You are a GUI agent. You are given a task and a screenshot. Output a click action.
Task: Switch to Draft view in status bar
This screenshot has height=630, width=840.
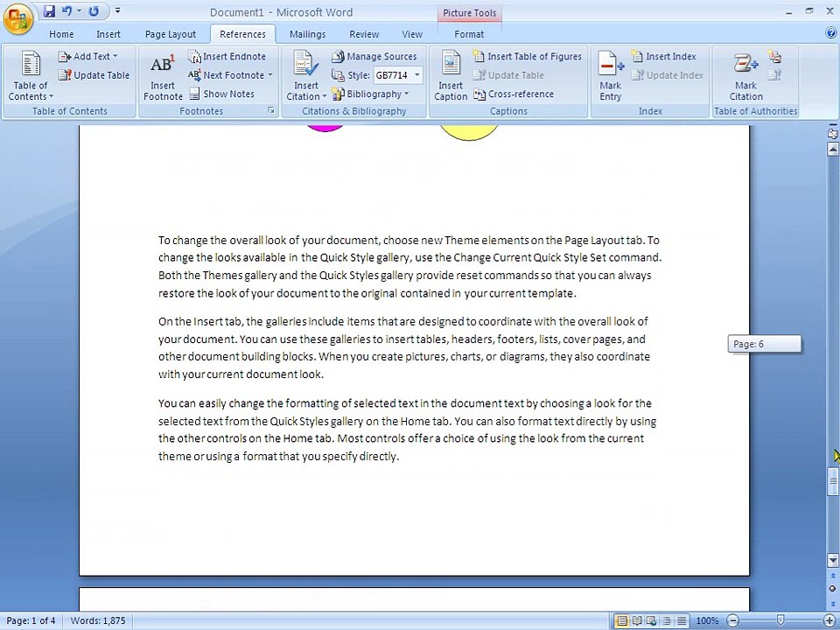tap(682, 621)
